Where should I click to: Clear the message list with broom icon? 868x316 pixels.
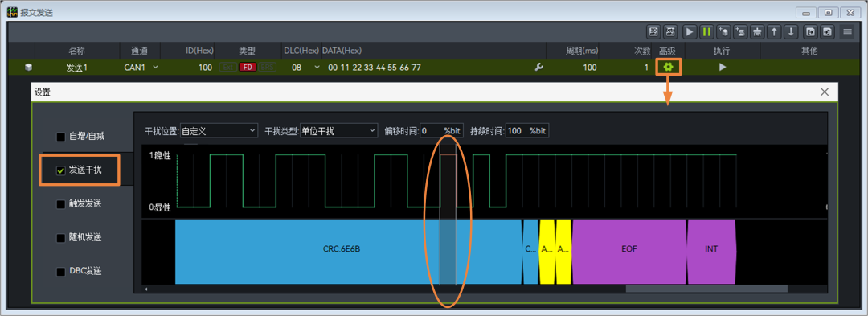(x=757, y=32)
